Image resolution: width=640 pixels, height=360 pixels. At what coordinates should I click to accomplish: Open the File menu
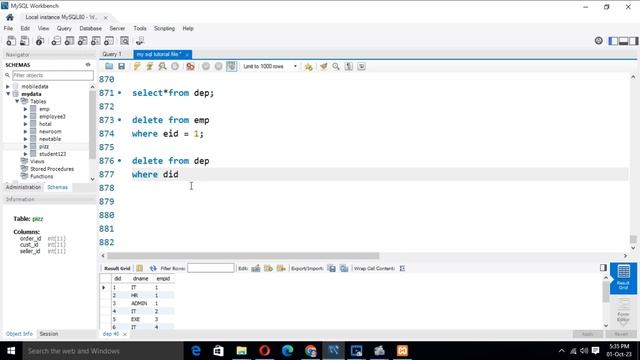8,28
